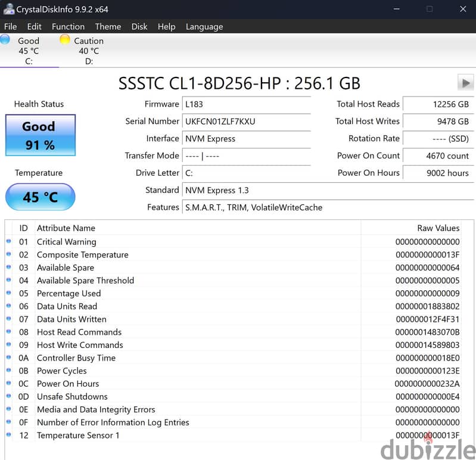
Task: Click the ID column header
Action: 23,228
